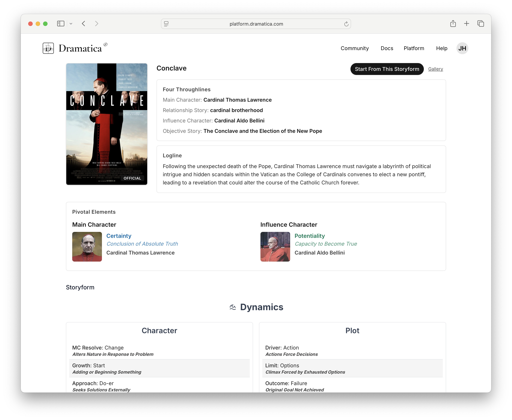Open the Help nav link
The height and width of the screenshot is (420, 512).
click(x=442, y=48)
